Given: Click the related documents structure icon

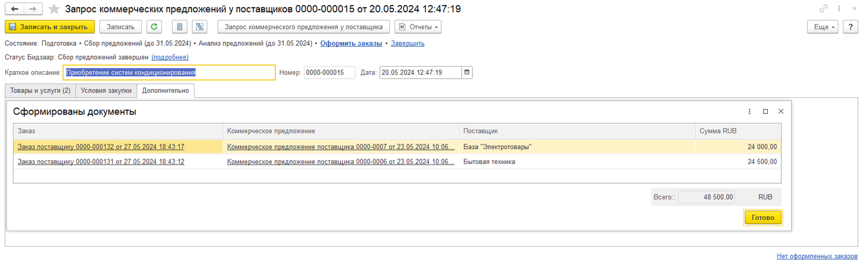Looking at the screenshot, I should (x=200, y=27).
